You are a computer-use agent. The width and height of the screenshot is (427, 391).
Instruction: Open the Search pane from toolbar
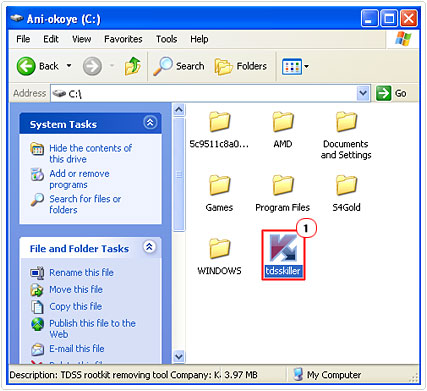[x=179, y=66]
